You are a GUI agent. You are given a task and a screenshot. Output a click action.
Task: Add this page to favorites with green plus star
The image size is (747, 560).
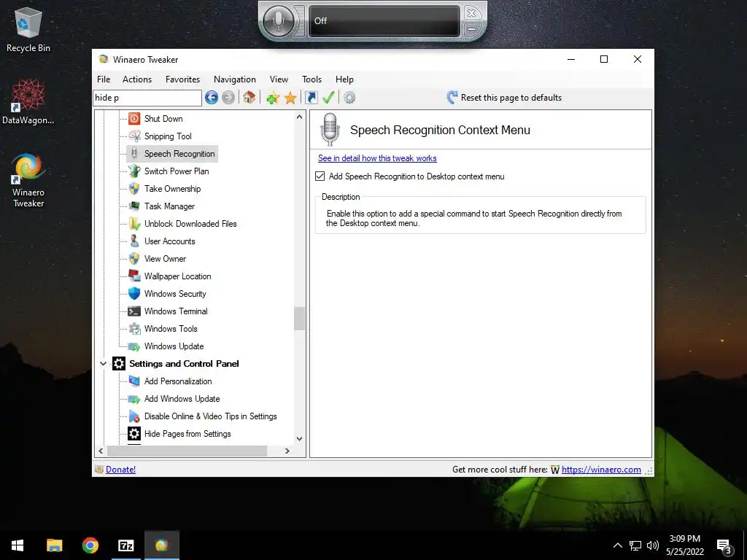click(x=273, y=98)
